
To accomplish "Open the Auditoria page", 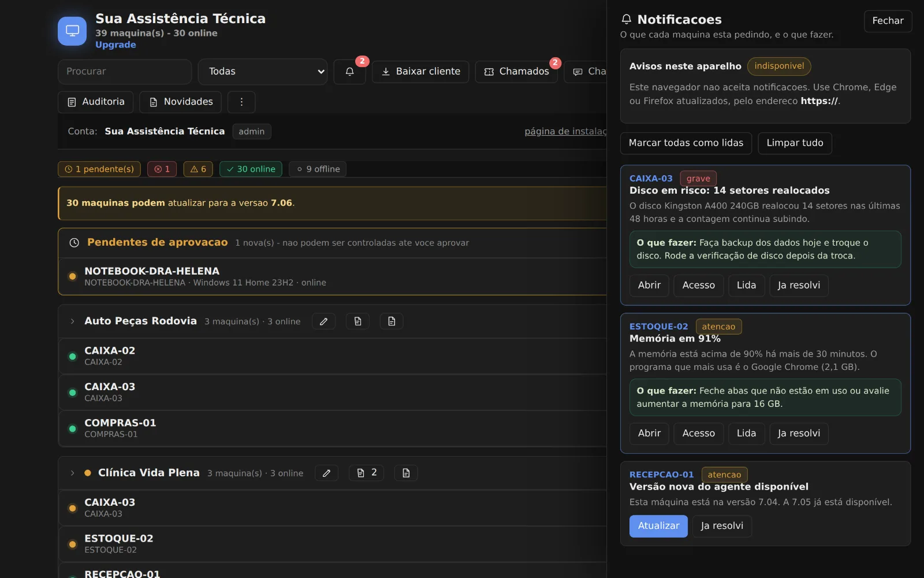I will [x=95, y=102].
